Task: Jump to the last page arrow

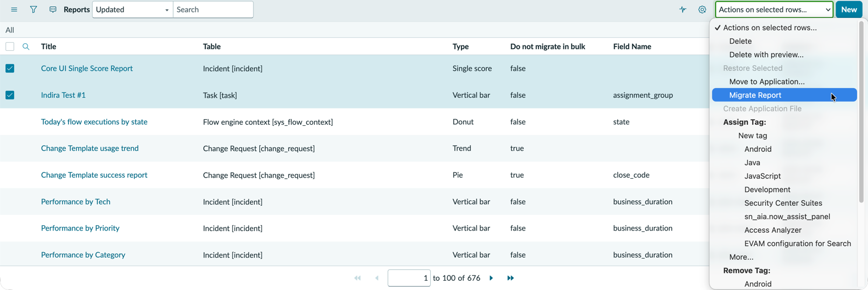Action: click(511, 278)
